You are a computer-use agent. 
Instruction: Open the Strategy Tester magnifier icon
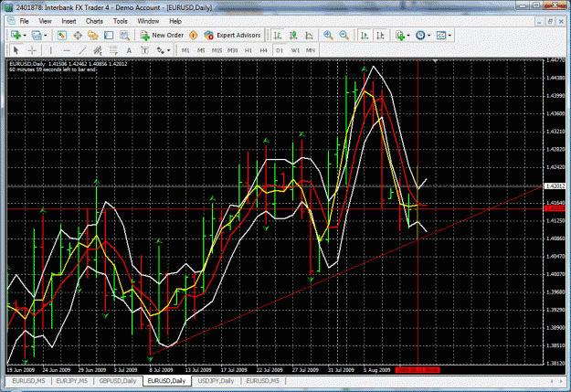pyautogui.click(x=124, y=36)
